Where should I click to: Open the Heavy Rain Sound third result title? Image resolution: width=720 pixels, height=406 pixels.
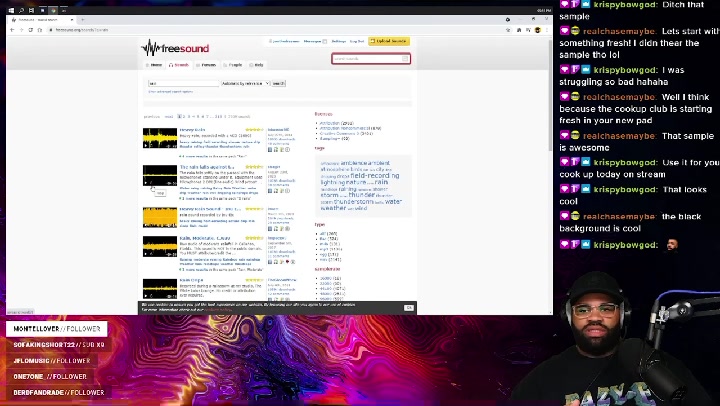210,209
